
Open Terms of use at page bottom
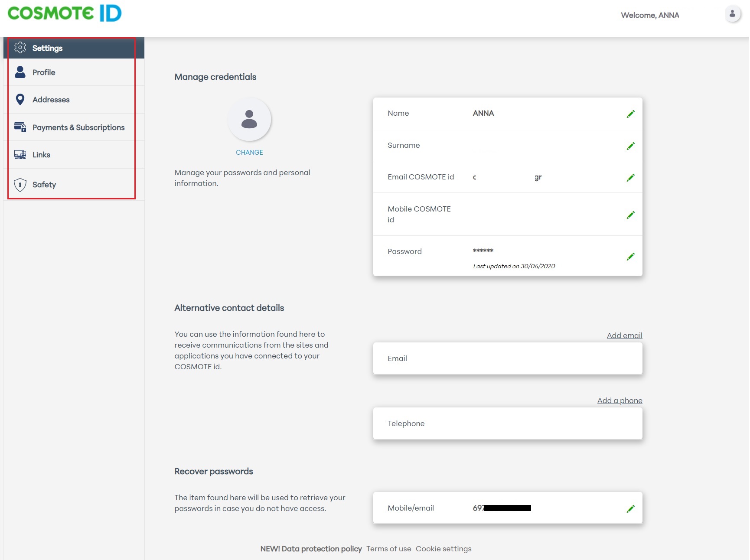(388, 548)
